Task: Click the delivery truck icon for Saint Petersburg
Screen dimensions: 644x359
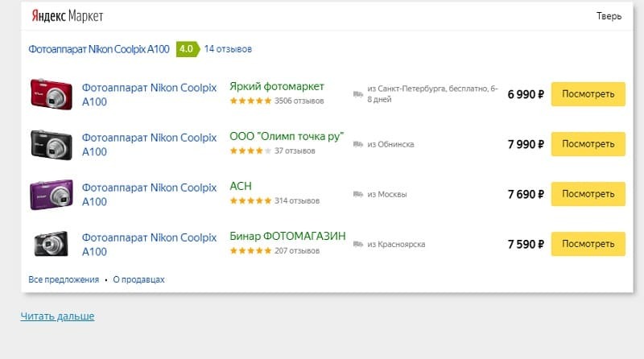Action: pyautogui.click(x=358, y=94)
